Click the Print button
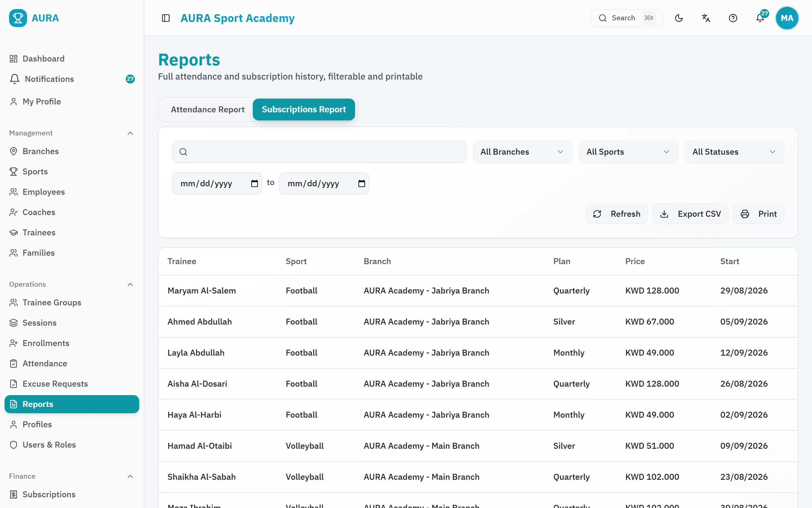 pos(758,214)
